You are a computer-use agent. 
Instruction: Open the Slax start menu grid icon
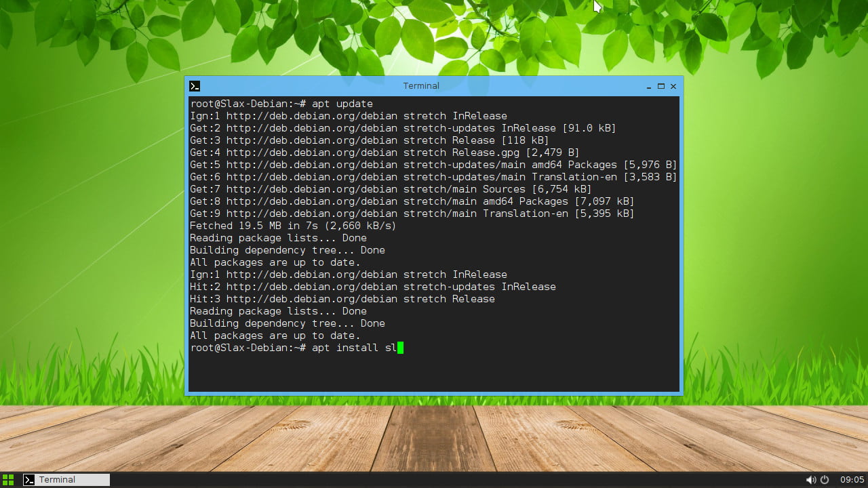coord(8,480)
